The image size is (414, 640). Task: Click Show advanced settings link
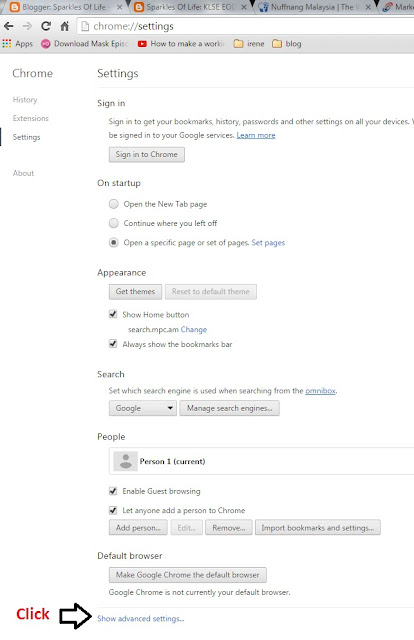point(140,619)
